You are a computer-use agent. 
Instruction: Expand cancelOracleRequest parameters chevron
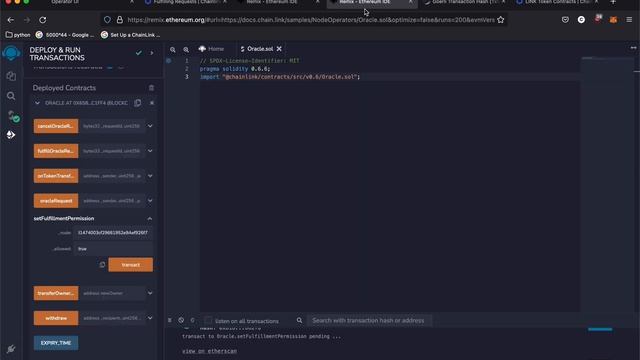tap(150, 126)
